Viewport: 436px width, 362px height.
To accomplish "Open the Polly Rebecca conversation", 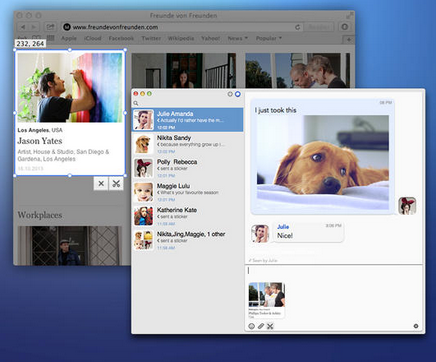I will point(188,168).
